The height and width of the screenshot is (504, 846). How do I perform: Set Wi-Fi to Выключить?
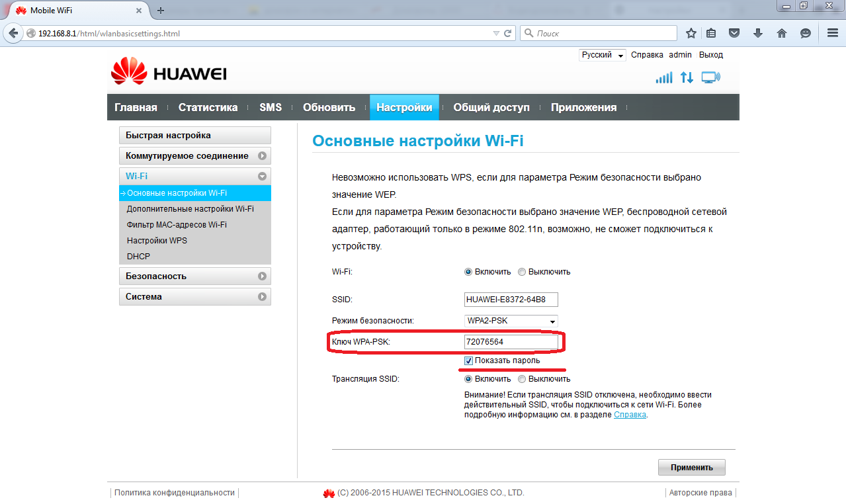pos(522,272)
